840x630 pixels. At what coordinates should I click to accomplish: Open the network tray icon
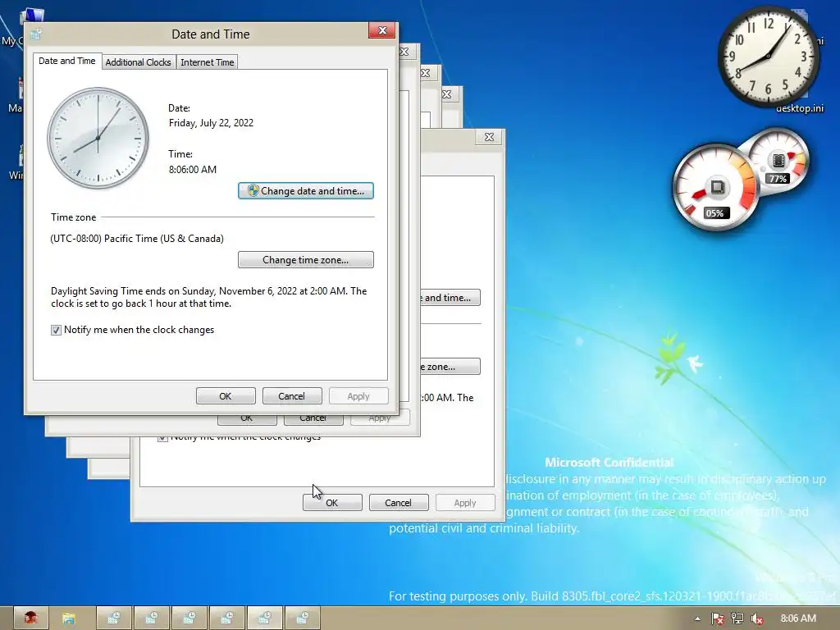(x=737, y=619)
